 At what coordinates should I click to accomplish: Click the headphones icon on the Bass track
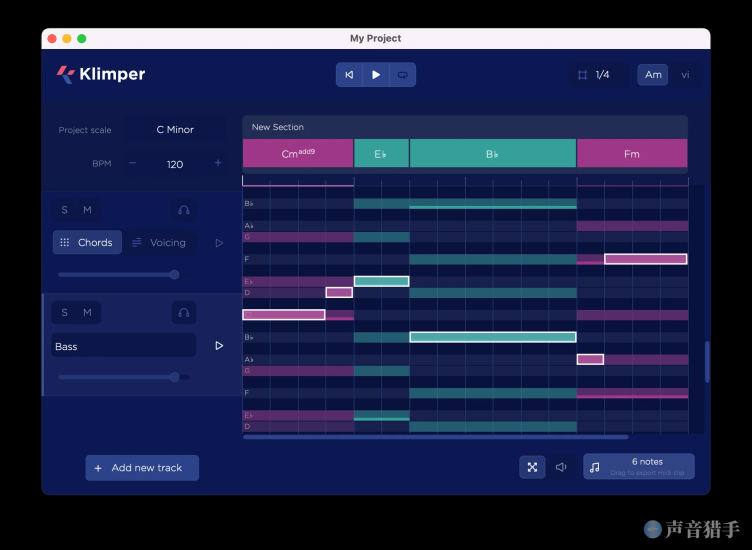(x=184, y=312)
